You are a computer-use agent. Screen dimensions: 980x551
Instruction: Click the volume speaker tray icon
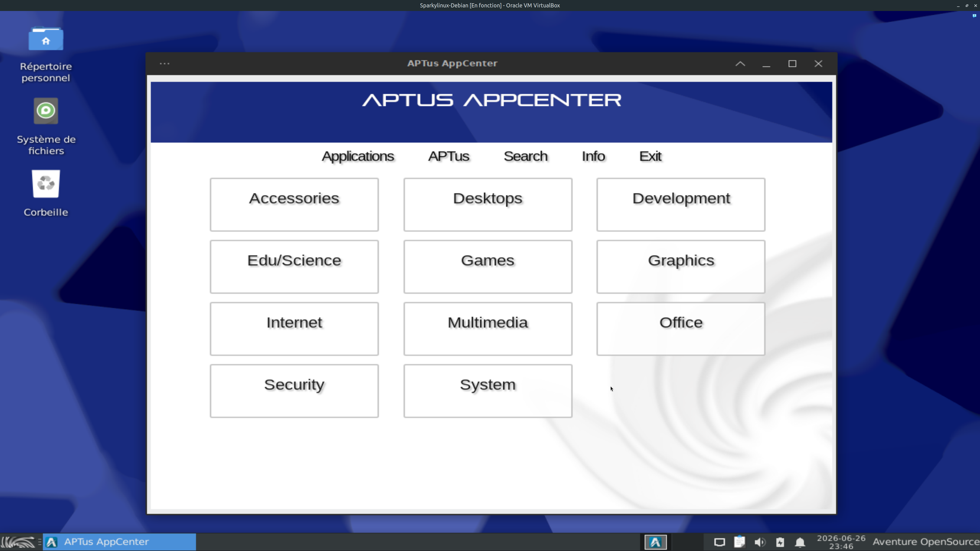pyautogui.click(x=760, y=542)
